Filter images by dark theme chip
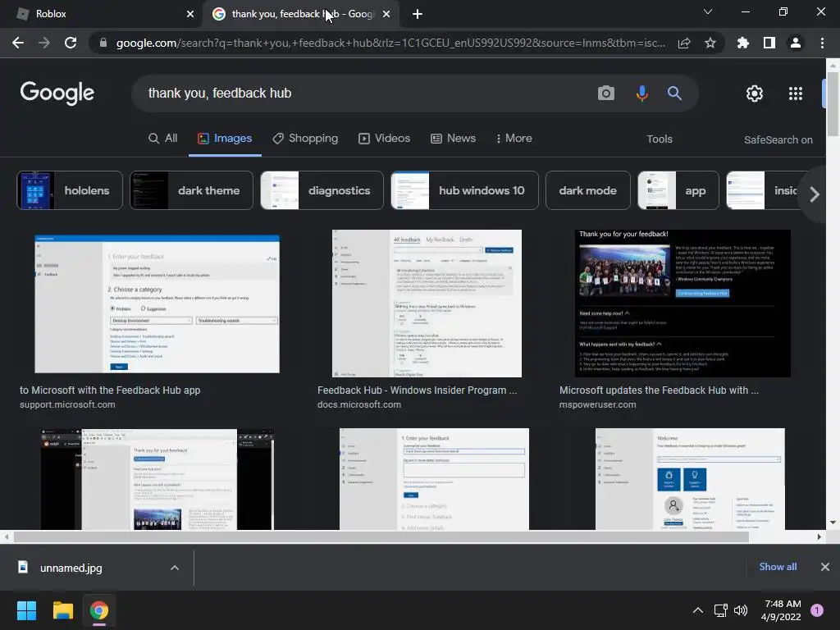The height and width of the screenshot is (630, 840). point(191,190)
